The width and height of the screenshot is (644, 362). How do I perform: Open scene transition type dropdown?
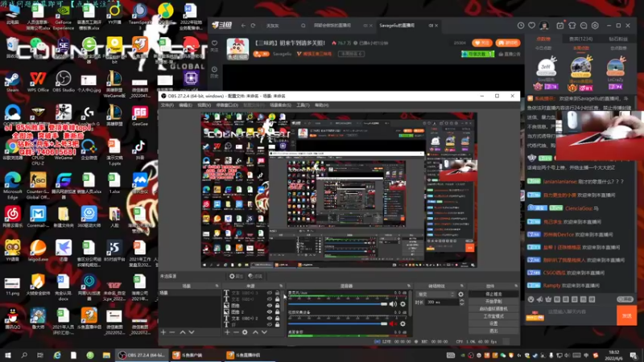(x=436, y=294)
